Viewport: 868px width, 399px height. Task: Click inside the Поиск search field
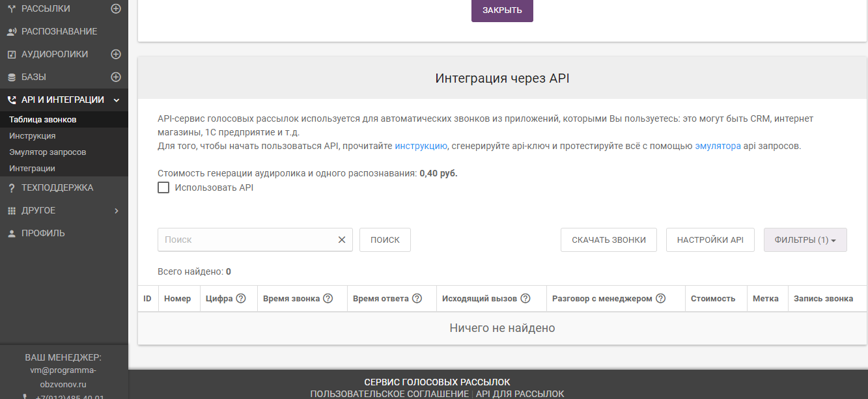[x=247, y=240]
